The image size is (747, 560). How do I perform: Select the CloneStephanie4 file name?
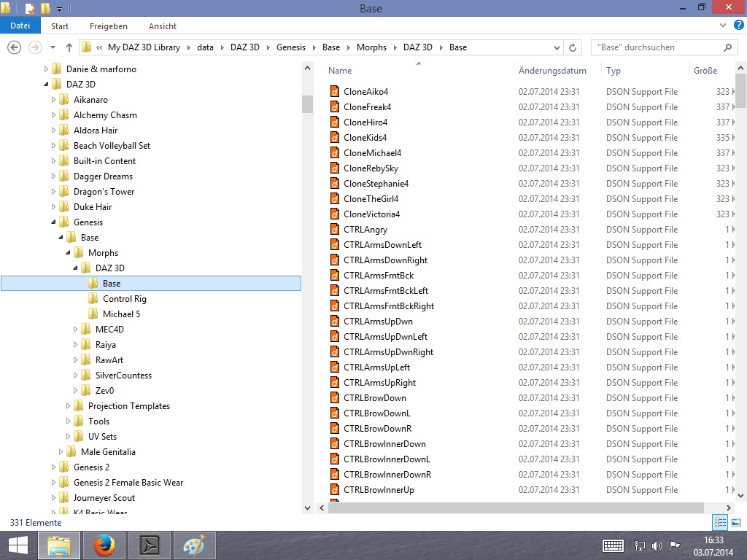376,184
